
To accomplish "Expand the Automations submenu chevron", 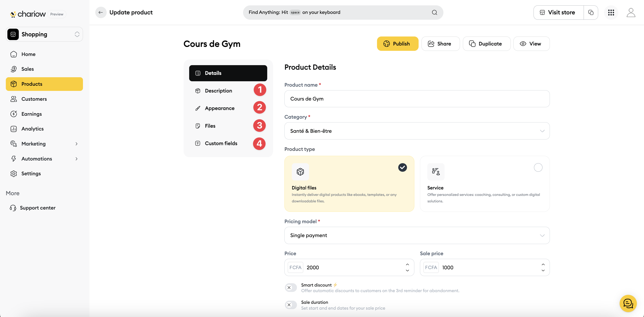I will point(76,159).
